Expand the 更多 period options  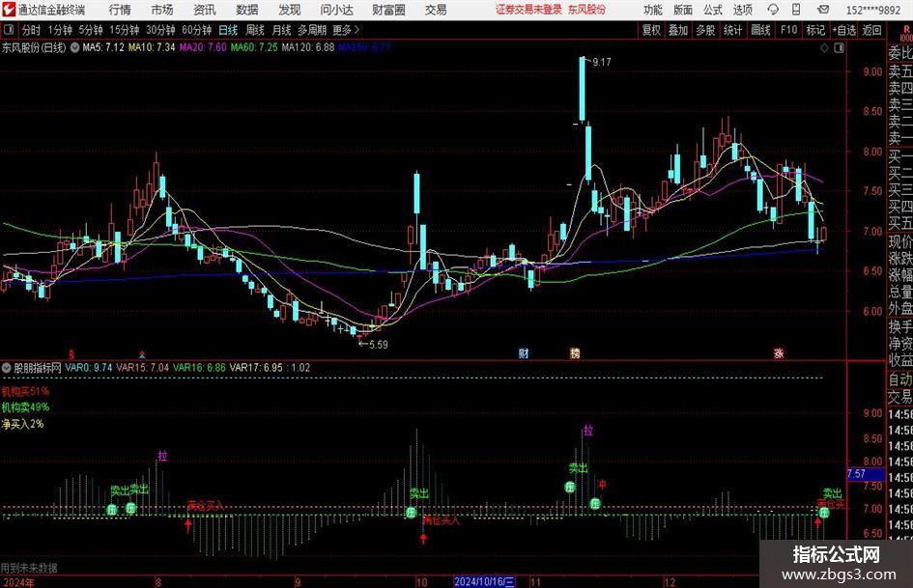click(346, 30)
